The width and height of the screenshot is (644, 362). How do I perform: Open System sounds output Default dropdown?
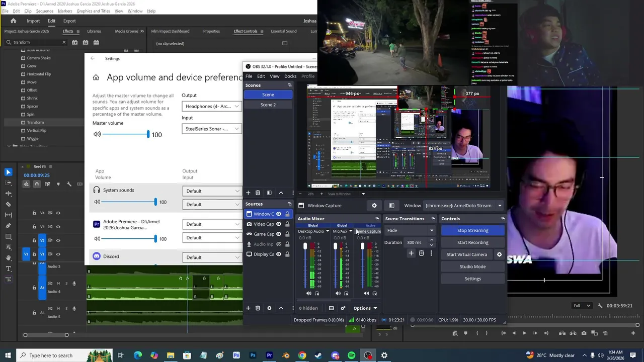click(x=212, y=191)
